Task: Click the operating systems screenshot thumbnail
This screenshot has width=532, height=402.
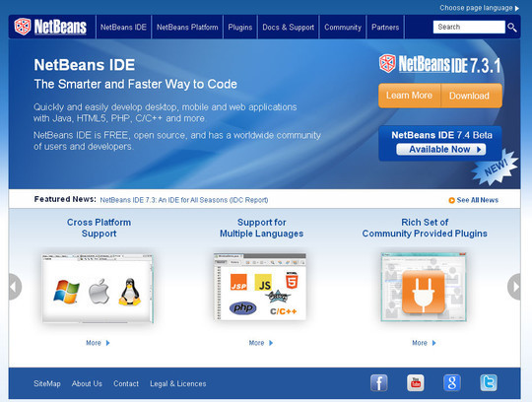Action: [x=98, y=288]
